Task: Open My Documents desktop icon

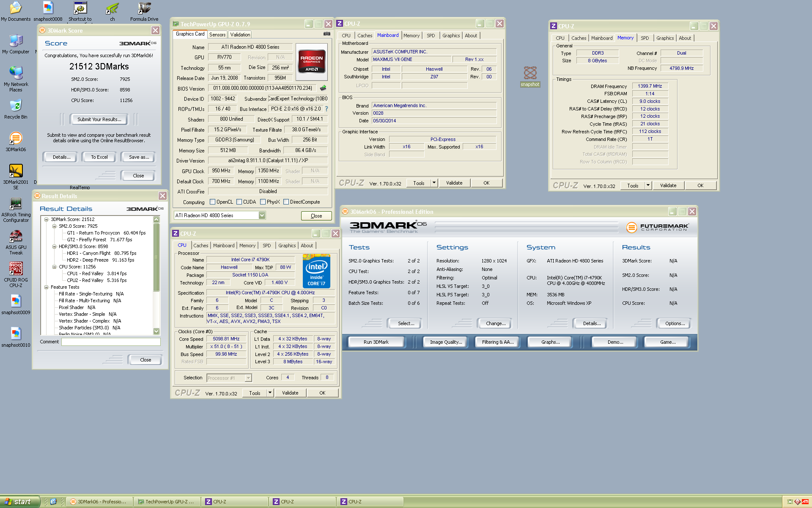Action: click(16, 11)
